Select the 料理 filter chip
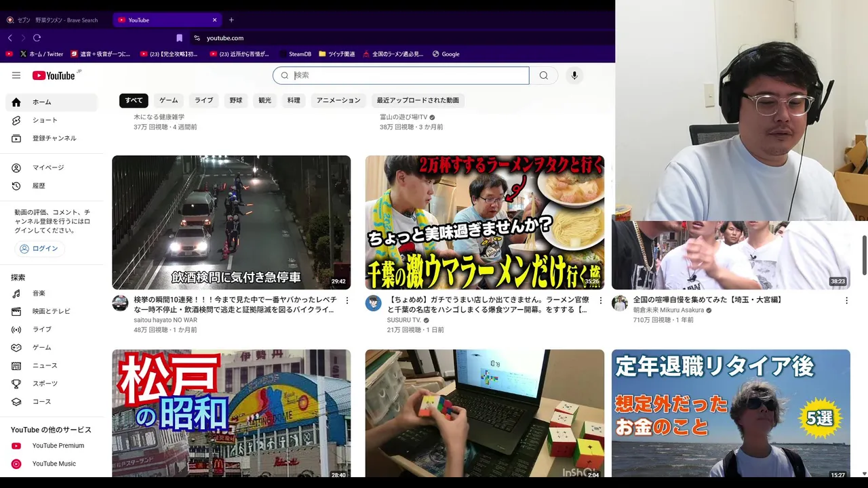 pyautogui.click(x=294, y=100)
